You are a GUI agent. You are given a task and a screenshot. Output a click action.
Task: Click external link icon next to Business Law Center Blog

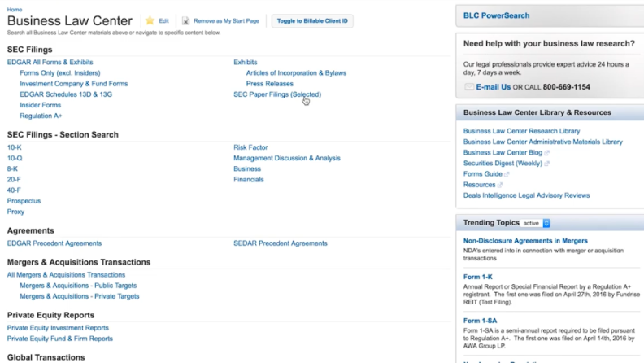pyautogui.click(x=546, y=152)
